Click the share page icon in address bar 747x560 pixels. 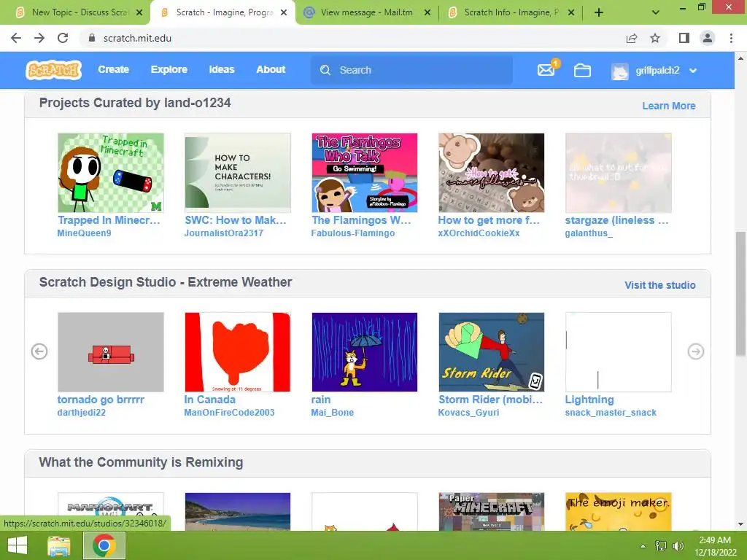[x=632, y=38]
